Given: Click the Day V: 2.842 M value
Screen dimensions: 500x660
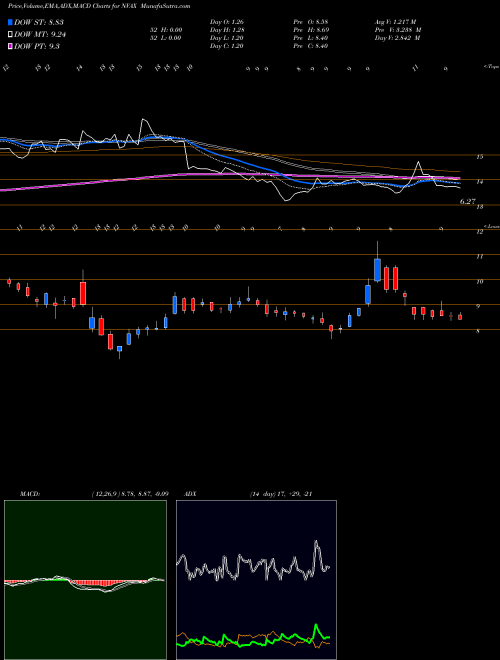Looking at the screenshot, I should pyautogui.click(x=398, y=38).
